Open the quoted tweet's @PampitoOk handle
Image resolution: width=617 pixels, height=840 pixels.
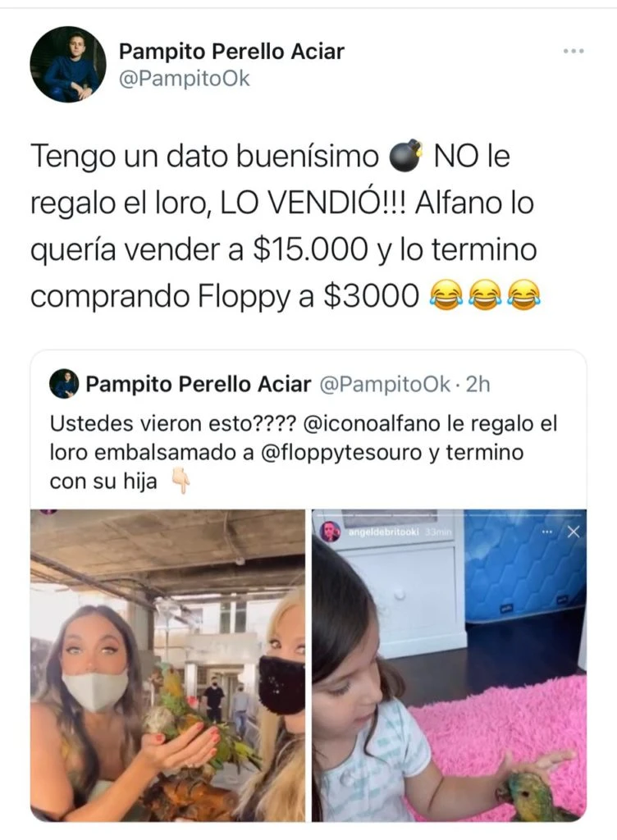[x=385, y=384]
